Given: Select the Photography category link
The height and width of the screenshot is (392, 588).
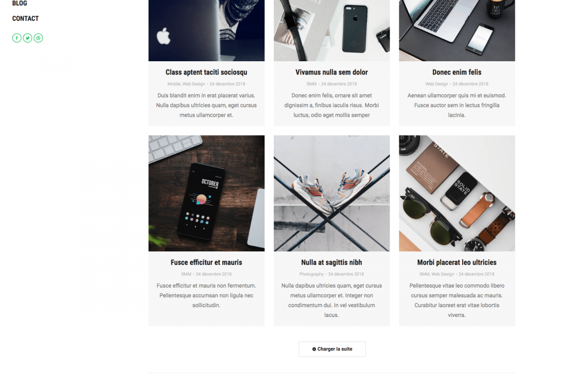Looking at the screenshot, I should [312, 274].
